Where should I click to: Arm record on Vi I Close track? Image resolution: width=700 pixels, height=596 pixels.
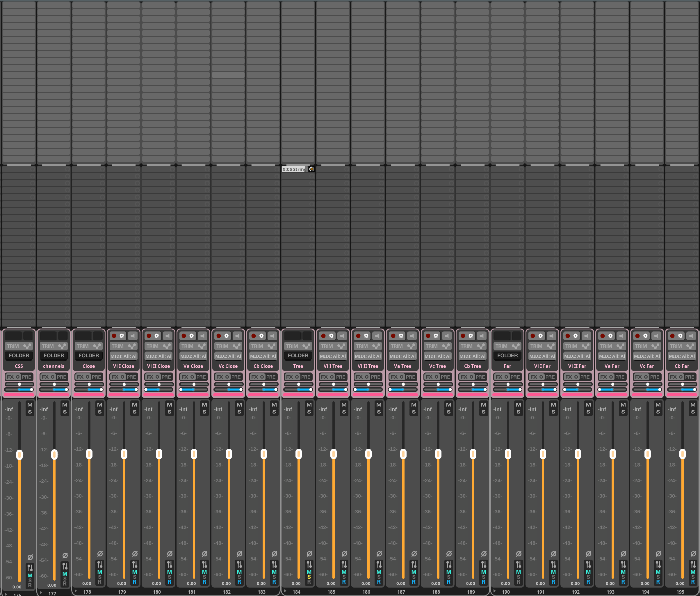tap(114, 336)
